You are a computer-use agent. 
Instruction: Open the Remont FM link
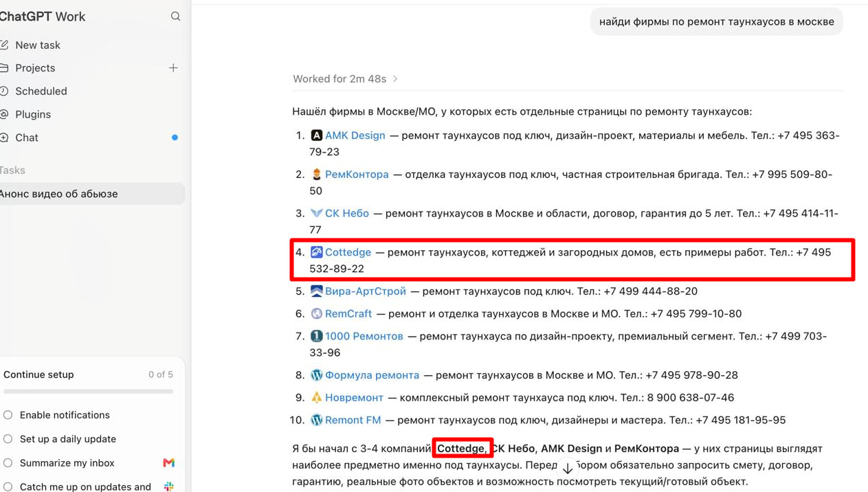pos(353,420)
